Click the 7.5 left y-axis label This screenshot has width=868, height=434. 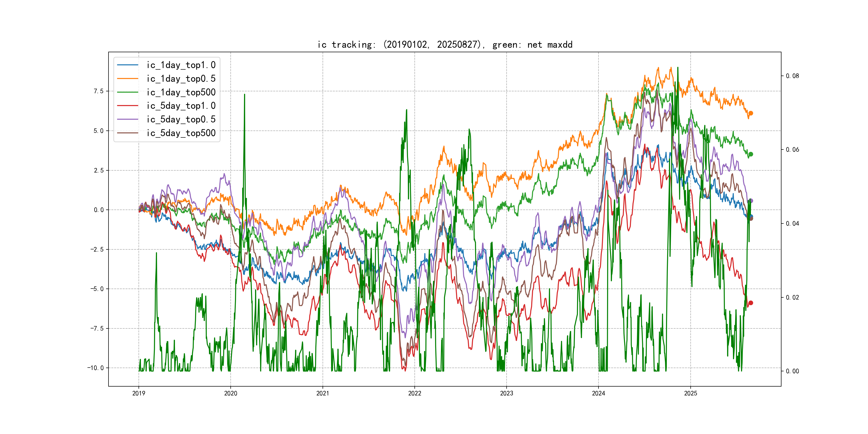98,91
